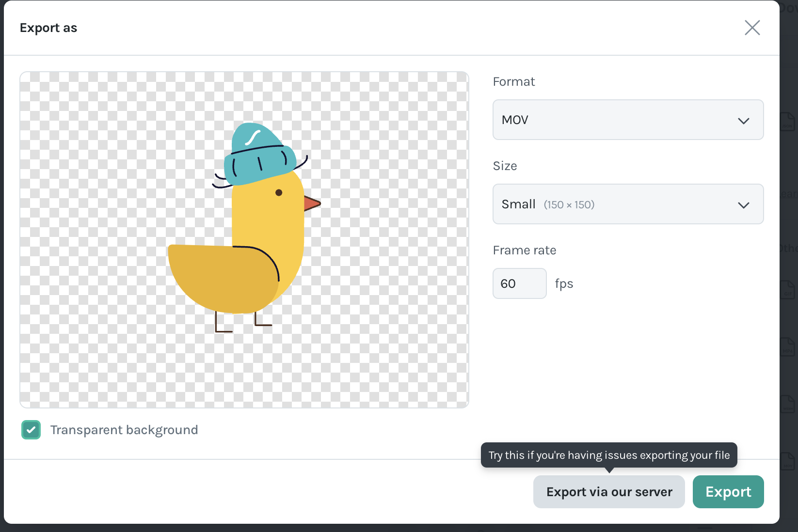Click the chevron arrow in Format field

tap(743, 121)
